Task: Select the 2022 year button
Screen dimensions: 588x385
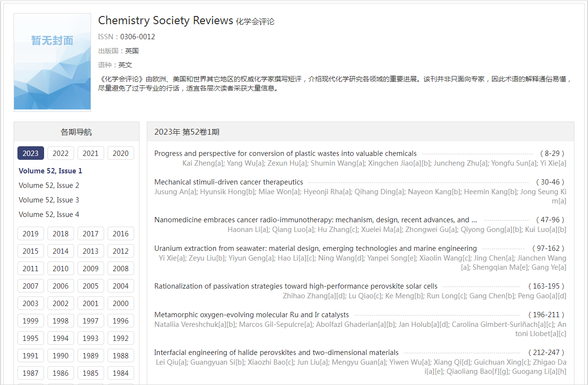Action: coord(61,153)
